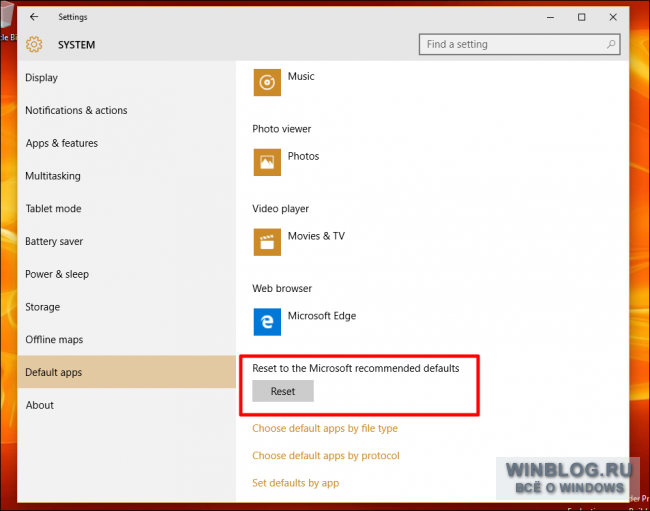
Task: Open the About page
Action: point(126,405)
